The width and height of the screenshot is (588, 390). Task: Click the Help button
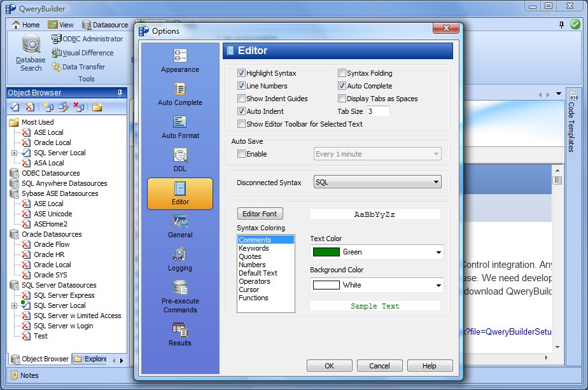(430, 366)
